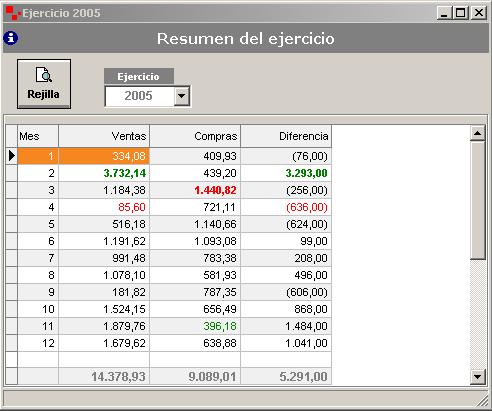Click the Diferencia column header

(x=286, y=136)
